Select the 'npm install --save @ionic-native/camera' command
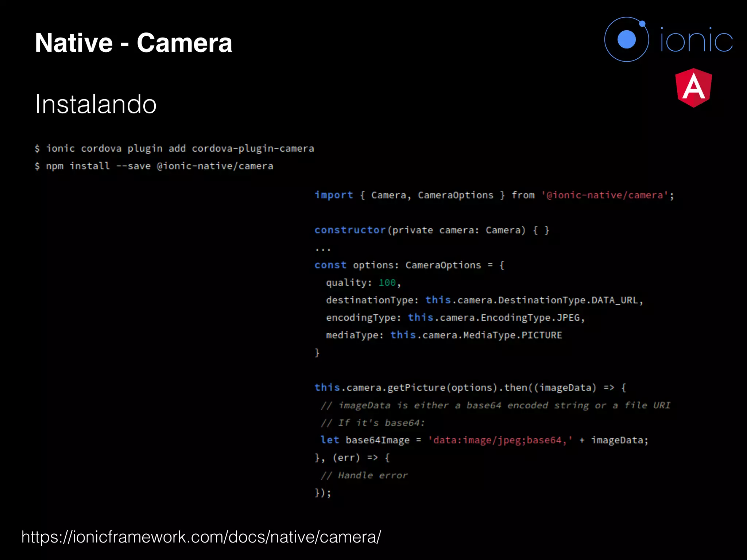Viewport: 747px width, 560px height. pos(154,166)
